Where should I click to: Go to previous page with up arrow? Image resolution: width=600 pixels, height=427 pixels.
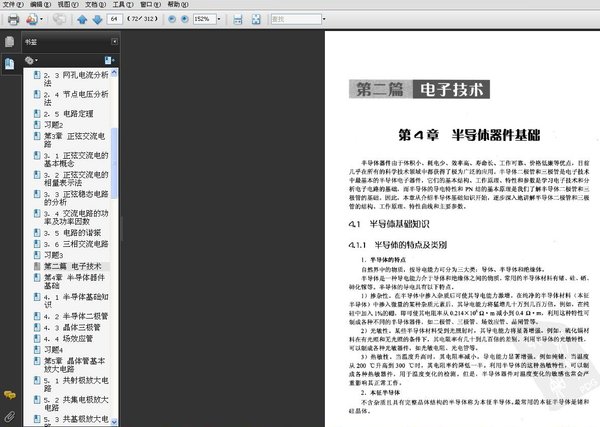tap(82, 19)
